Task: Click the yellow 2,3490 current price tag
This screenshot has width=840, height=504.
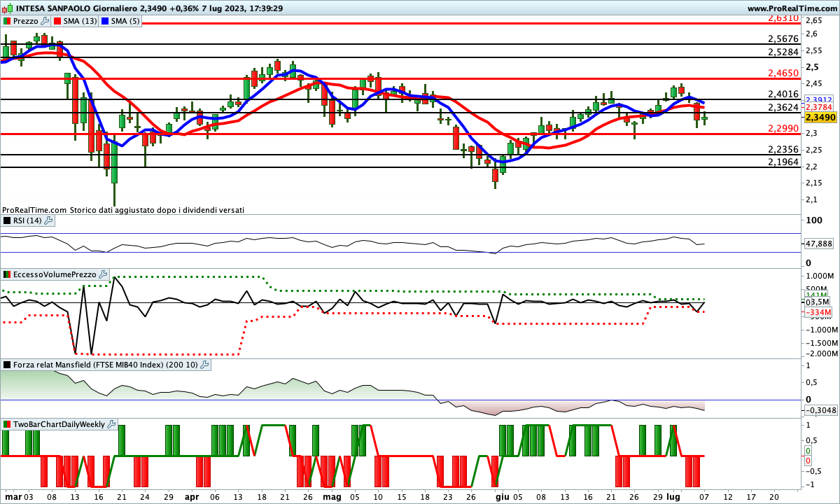Action: (820, 118)
